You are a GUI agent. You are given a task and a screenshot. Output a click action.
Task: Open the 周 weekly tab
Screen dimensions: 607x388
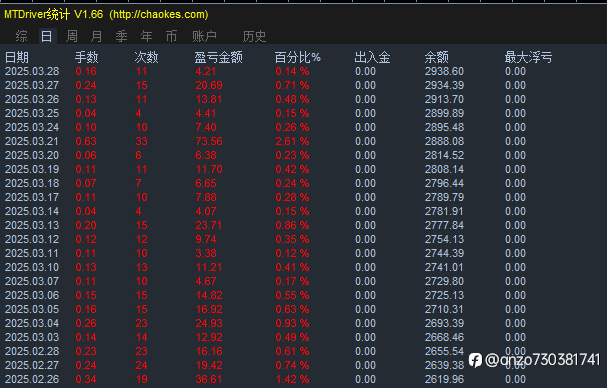point(72,36)
